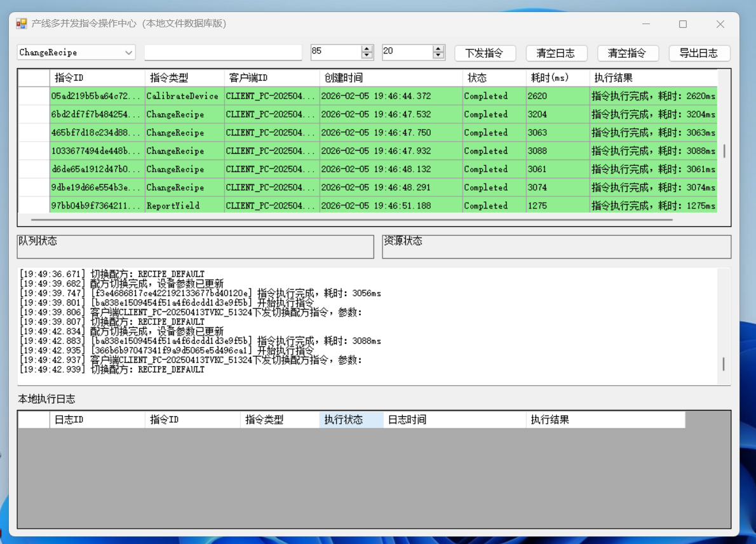Click the 1275 duration cell
This screenshot has height=544, width=756.
tap(558, 205)
